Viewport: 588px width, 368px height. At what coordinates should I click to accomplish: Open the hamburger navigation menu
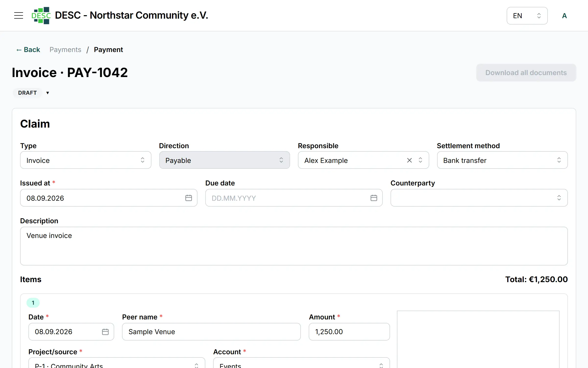(x=19, y=15)
